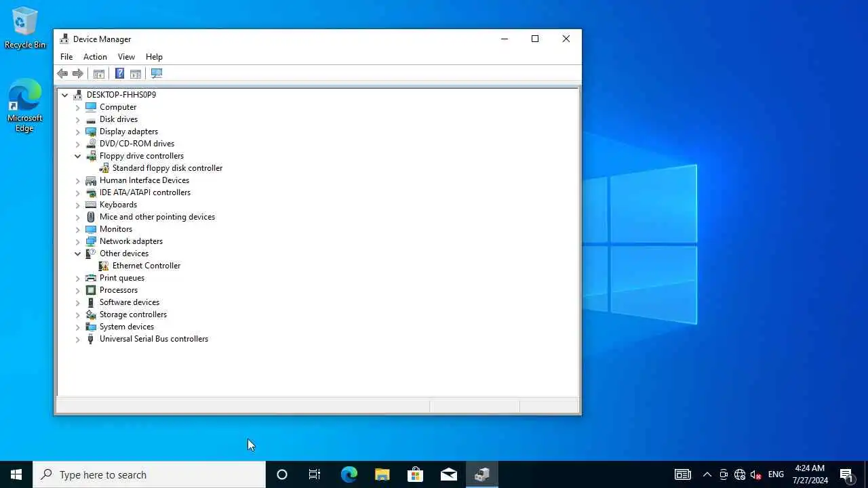This screenshot has width=868, height=488.
Task: Click the Forward arrow toolbar icon
Action: point(78,74)
